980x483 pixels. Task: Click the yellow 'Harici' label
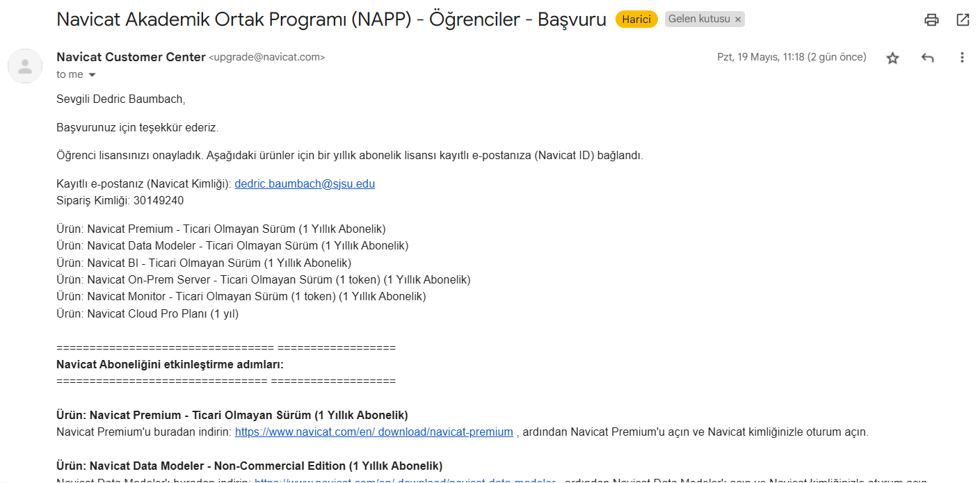click(x=636, y=19)
